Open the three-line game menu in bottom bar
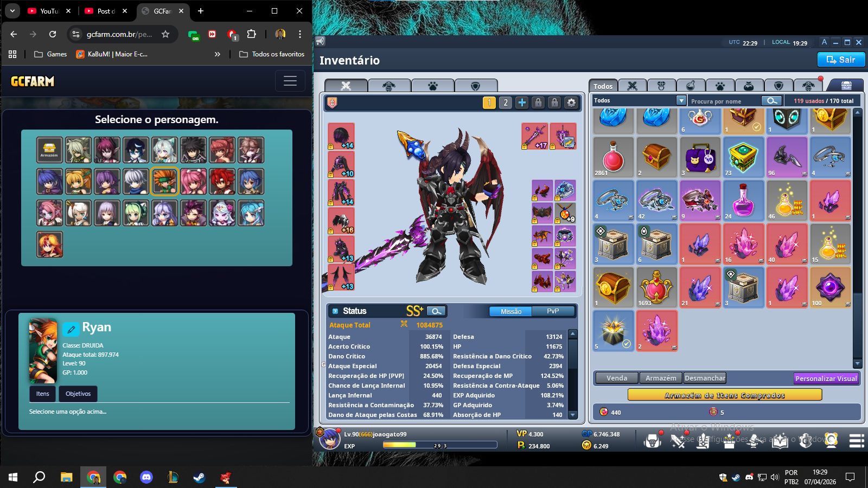The width and height of the screenshot is (868, 488). [857, 441]
